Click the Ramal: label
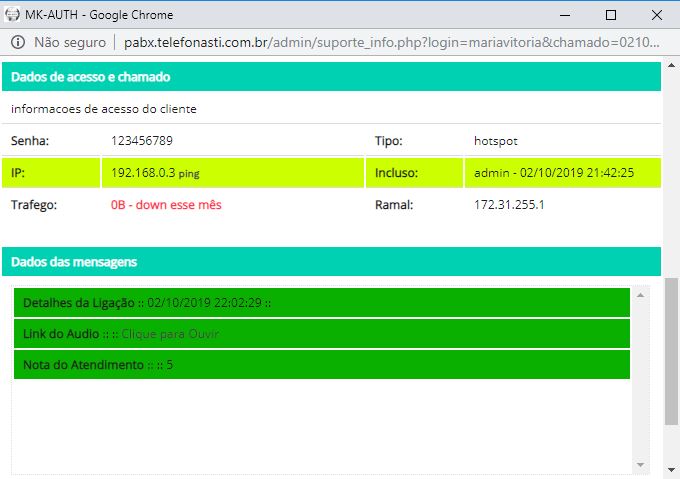680x479 pixels. pyautogui.click(x=394, y=205)
